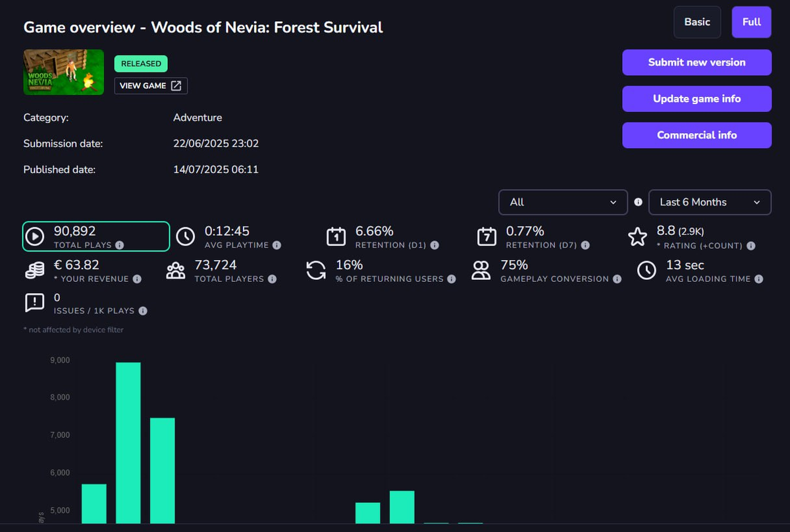Click Submit new version button
Screen dimensions: 790x532
697,63
